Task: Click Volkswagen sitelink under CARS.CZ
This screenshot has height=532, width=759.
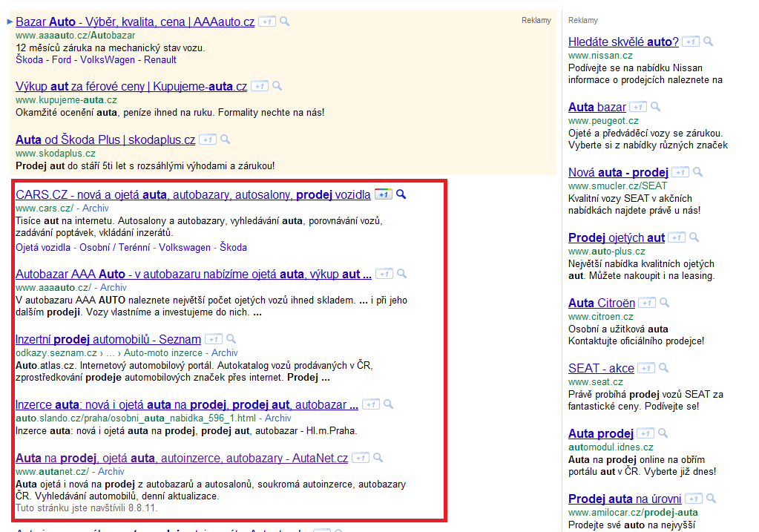Action: click(x=185, y=247)
